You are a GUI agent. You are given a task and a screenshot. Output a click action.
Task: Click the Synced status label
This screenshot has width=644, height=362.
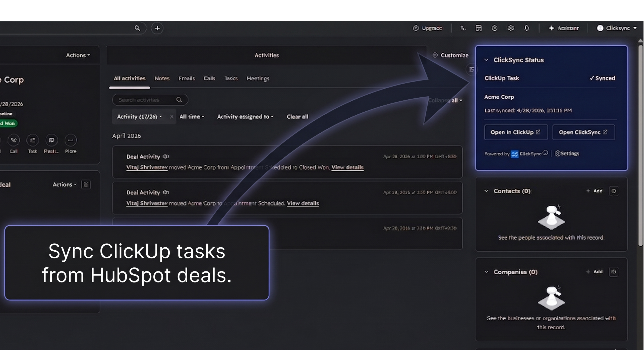[602, 78]
